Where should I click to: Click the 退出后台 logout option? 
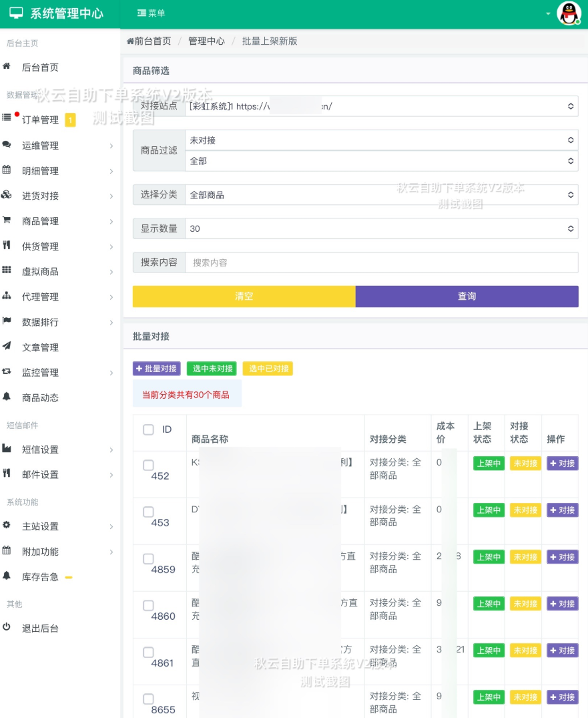pos(41,628)
